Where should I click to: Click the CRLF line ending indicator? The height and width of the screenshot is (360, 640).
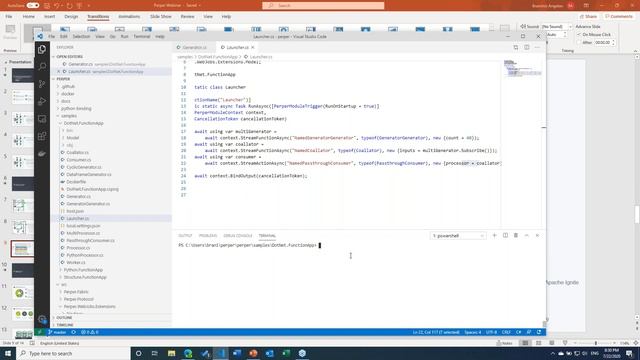click(x=506, y=332)
